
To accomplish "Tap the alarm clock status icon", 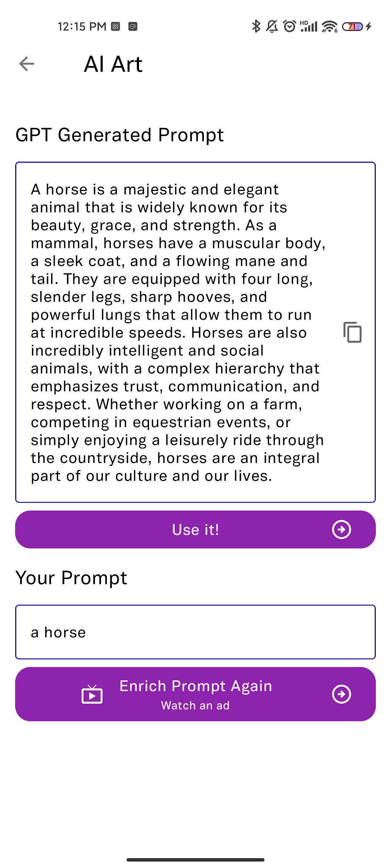I will pyautogui.click(x=289, y=26).
